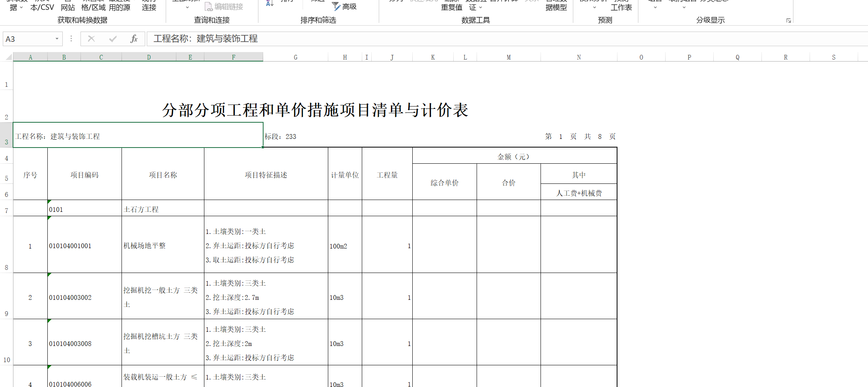Select row 10 header

[6, 342]
